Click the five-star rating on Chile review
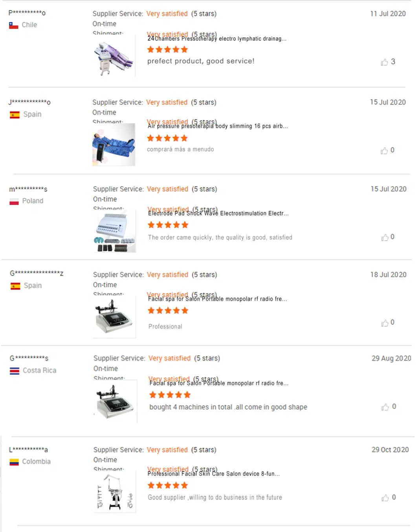This screenshot has height=532, width=416. [x=167, y=50]
